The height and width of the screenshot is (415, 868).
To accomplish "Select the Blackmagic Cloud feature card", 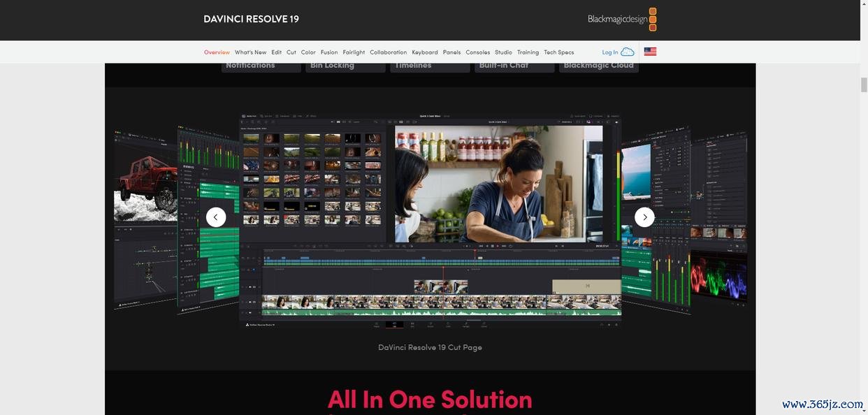I will (x=598, y=66).
